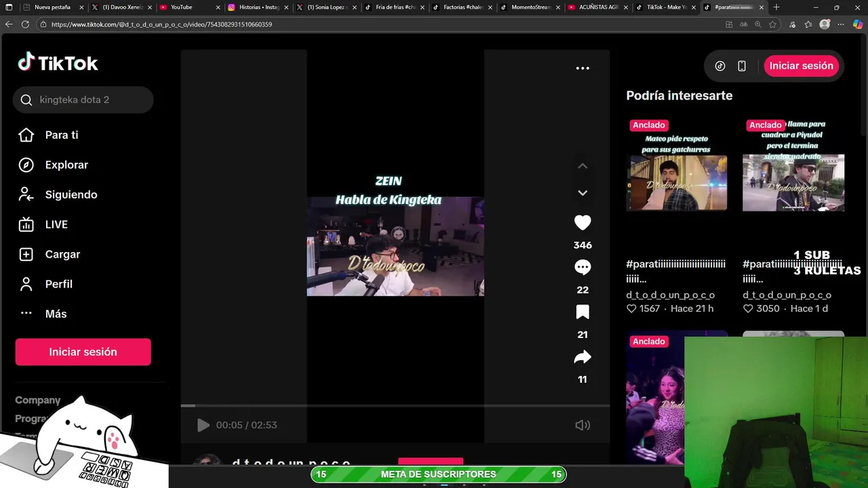Open the pinned video thumbnail of the woman
Image resolution: width=868 pixels, height=488 pixels.
coord(655,400)
